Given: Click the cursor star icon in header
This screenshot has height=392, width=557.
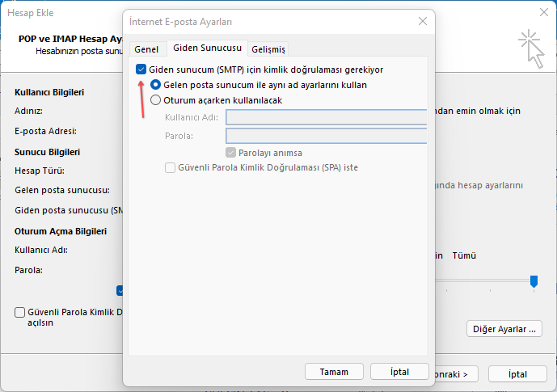Looking at the screenshot, I should (530, 48).
